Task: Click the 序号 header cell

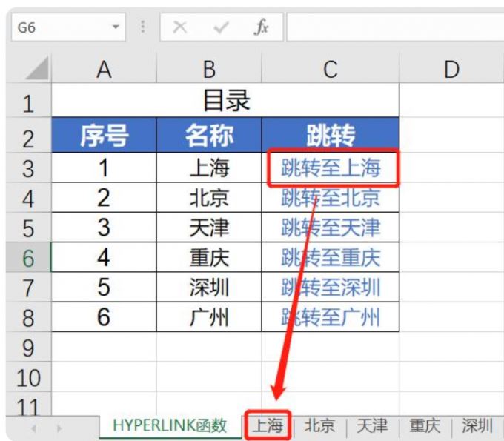Action: coord(105,135)
